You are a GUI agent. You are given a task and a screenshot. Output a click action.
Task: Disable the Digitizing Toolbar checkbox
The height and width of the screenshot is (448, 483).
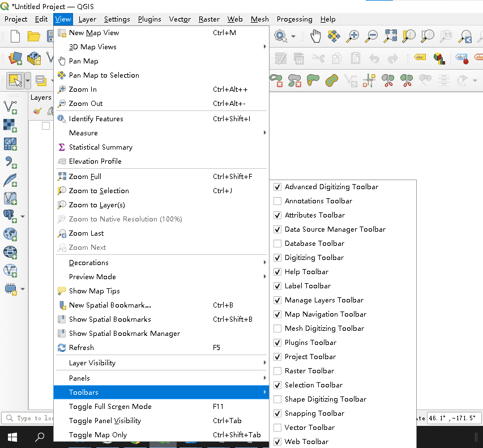[277, 258]
